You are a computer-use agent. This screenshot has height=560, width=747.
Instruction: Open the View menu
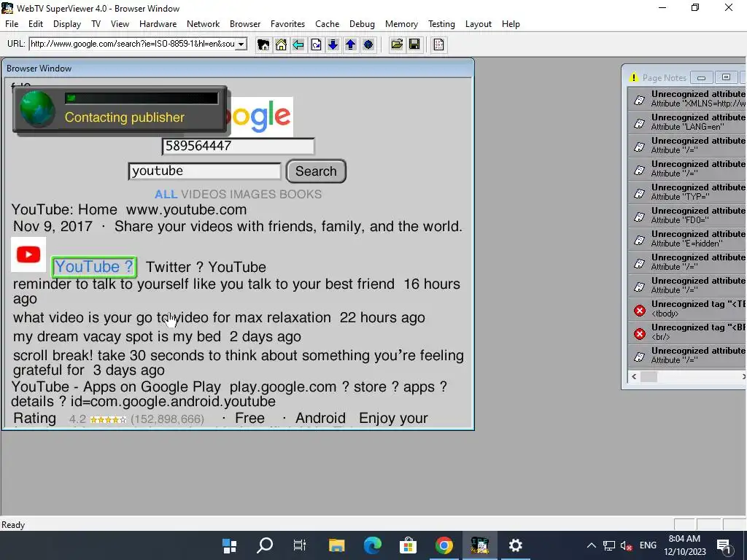(x=120, y=24)
